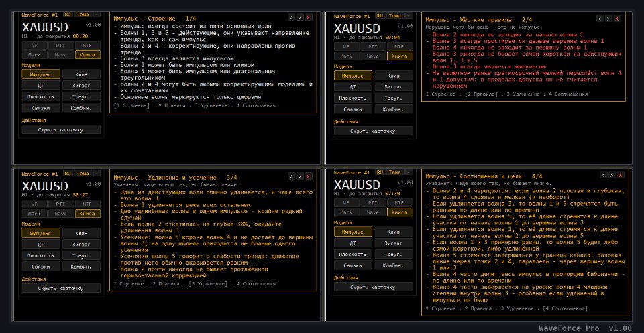644x333 pixels.
Task: Collapse panel with minus button beside Тема, 57:30 timer
Action: 409,172
